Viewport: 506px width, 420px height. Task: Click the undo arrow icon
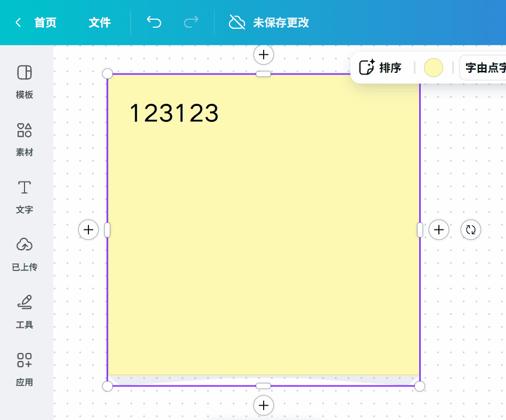click(154, 23)
